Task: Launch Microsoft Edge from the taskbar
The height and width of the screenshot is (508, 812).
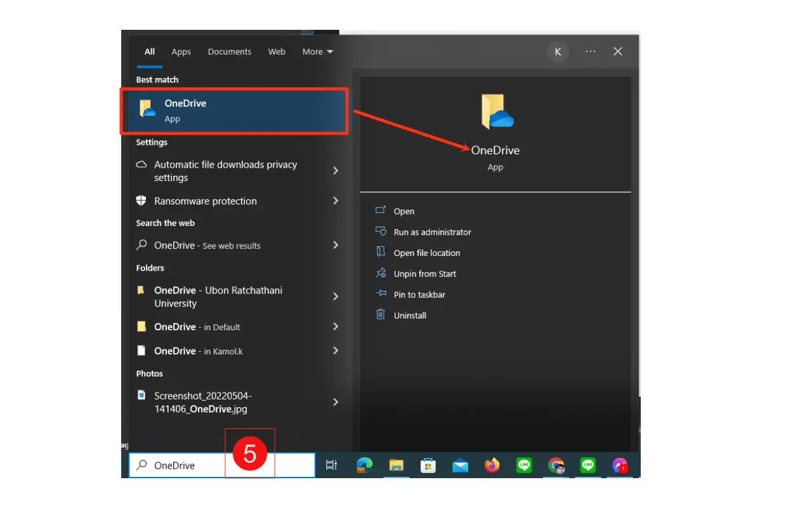Action: click(x=364, y=465)
